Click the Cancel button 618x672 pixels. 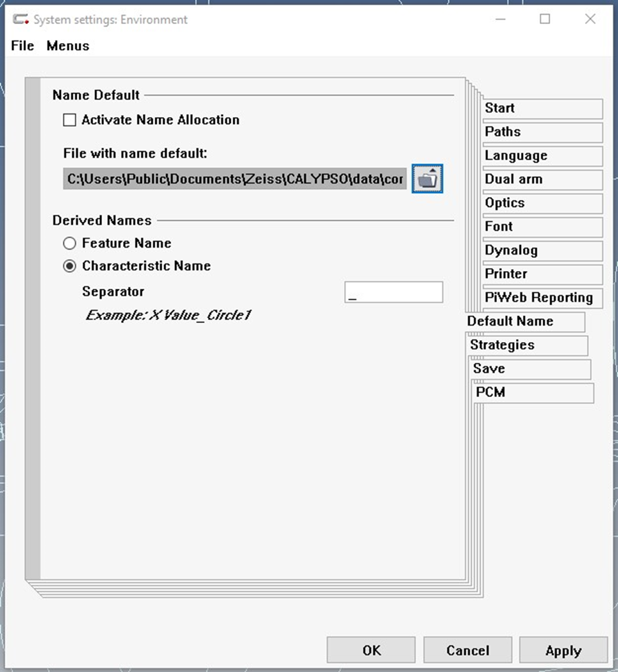pyautogui.click(x=468, y=650)
